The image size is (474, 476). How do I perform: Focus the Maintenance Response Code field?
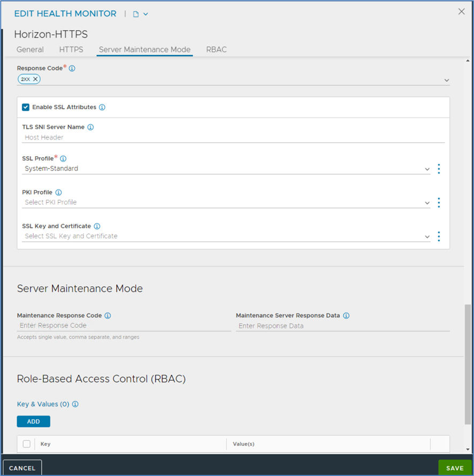coord(124,325)
